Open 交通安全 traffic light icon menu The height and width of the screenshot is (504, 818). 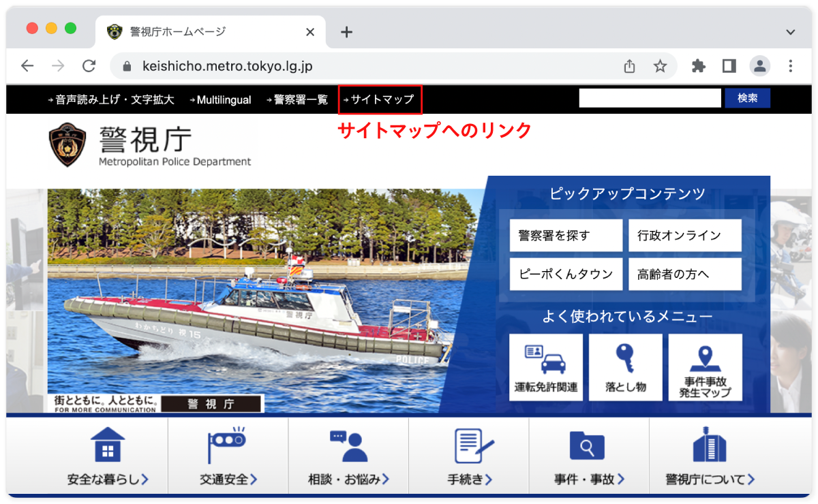[x=228, y=455]
